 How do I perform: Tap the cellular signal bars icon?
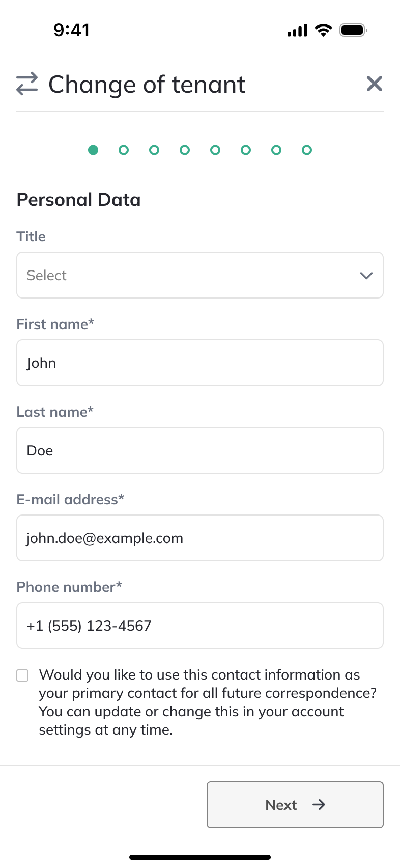point(297,31)
